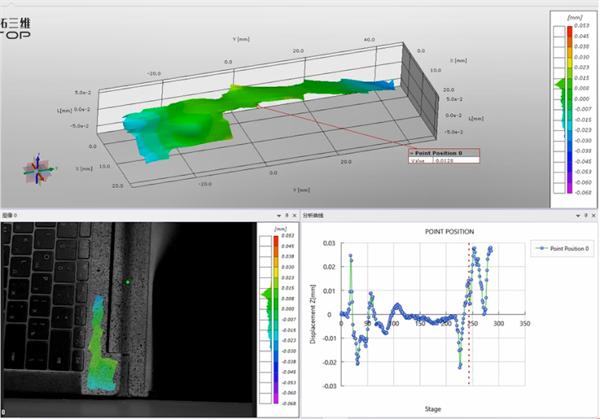Click the red dashed stage marker
Screen dimensions: 600x419
point(469,314)
